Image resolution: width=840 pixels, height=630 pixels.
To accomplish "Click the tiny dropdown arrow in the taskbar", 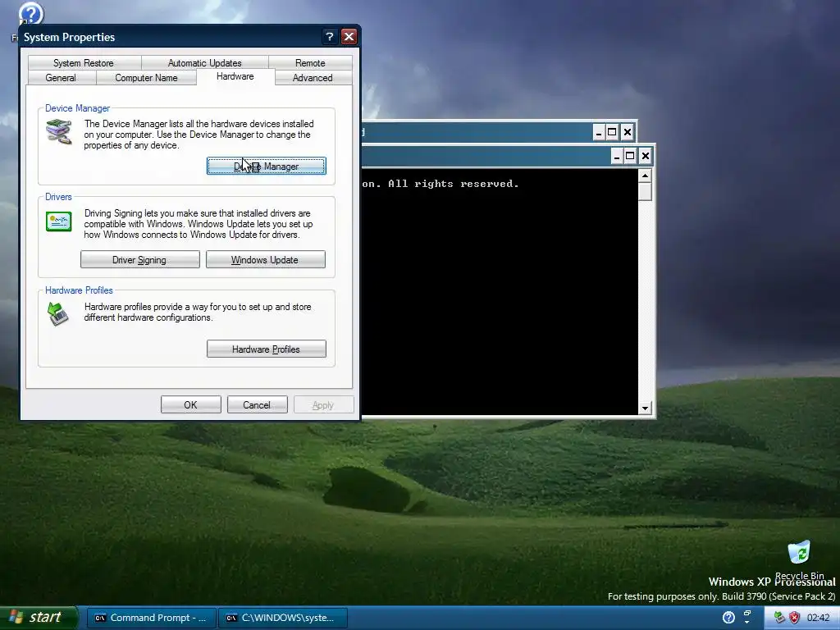I will click(746, 623).
